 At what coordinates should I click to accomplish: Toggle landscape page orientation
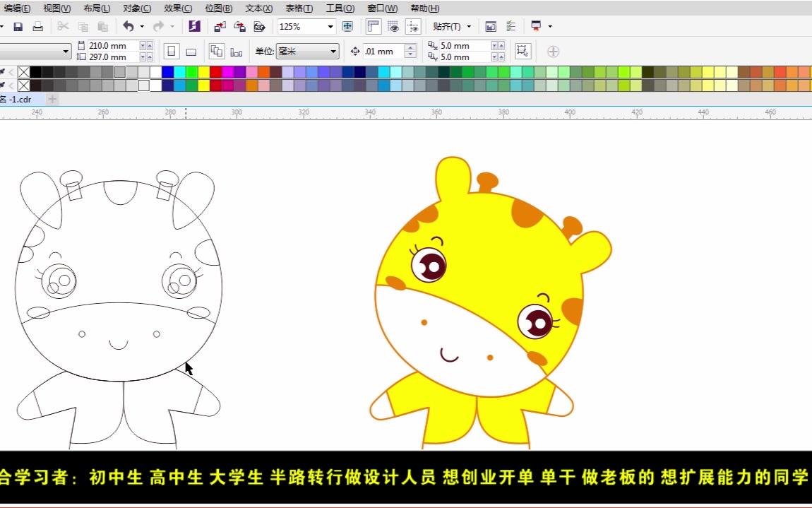(x=189, y=51)
